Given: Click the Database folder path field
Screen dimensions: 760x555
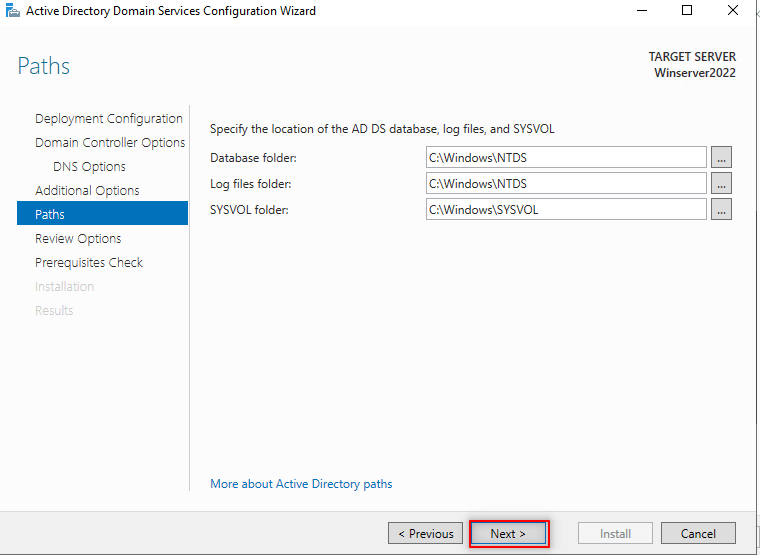Looking at the screenshot, I should click(566, 158).
